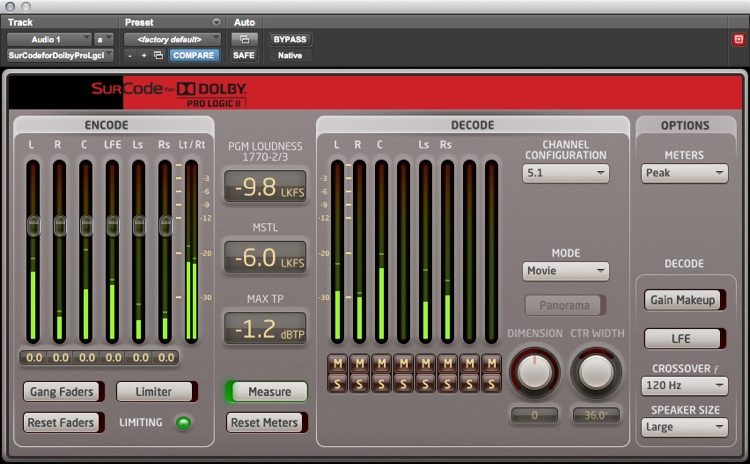Mute the decode Ls channel
The image size is (750, 464).
tap(426, 364)
